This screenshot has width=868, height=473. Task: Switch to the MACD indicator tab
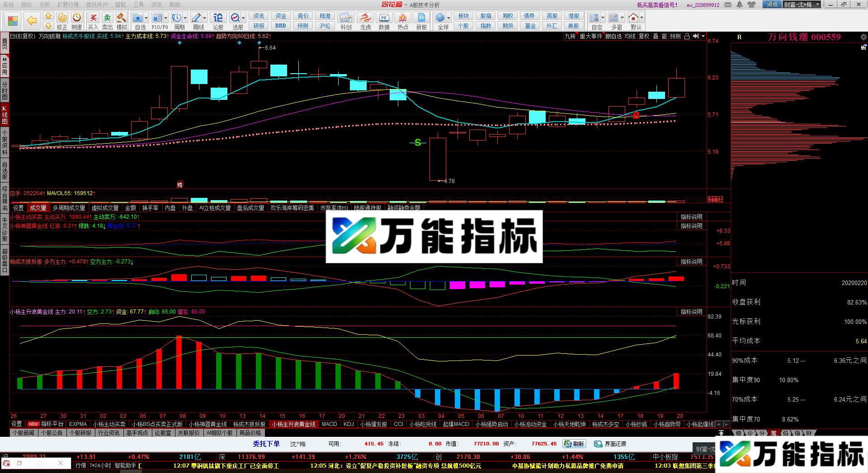[x=329, y=424]
